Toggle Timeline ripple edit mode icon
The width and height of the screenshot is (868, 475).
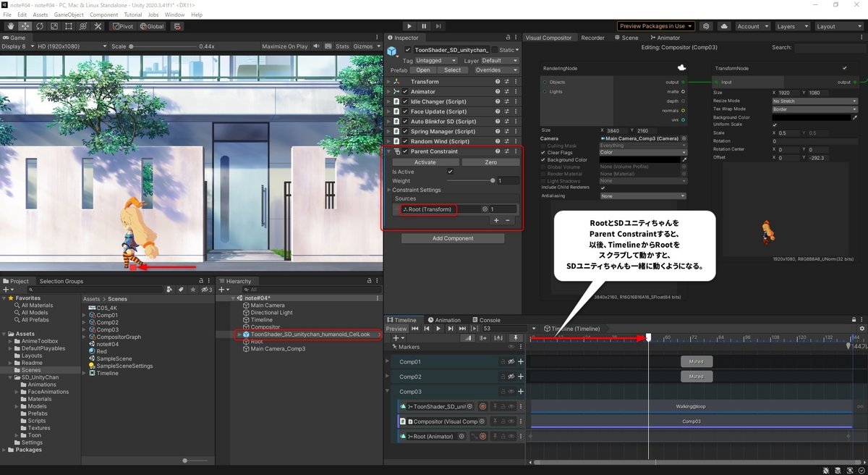tap(482, 338)
